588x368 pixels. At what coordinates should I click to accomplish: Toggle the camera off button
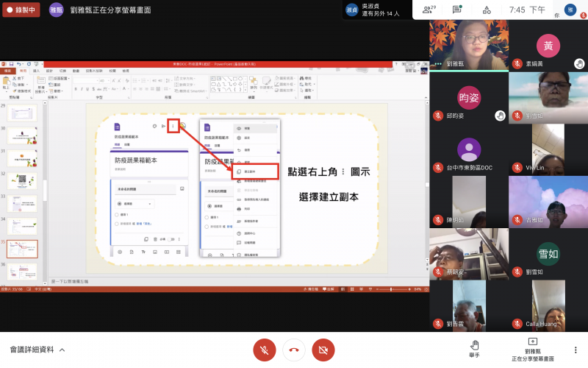[323, 350]
